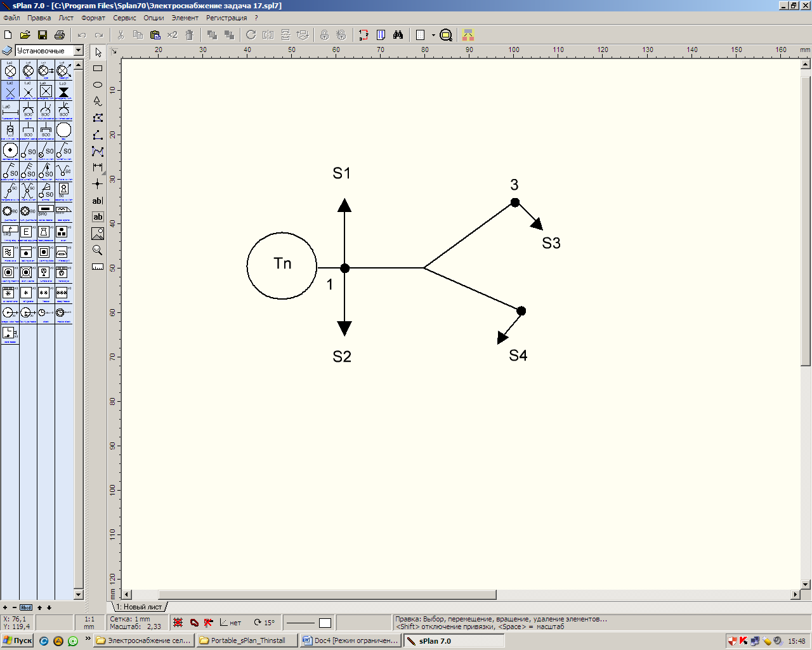Open the grid options dropdown arrow
Screen dimensions: 812x650
pos(433,35)
